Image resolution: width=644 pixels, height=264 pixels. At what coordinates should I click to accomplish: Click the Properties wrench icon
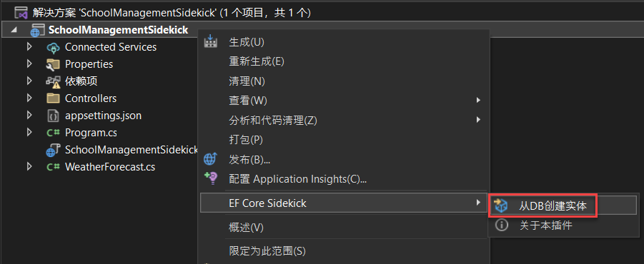pos(53,64)
